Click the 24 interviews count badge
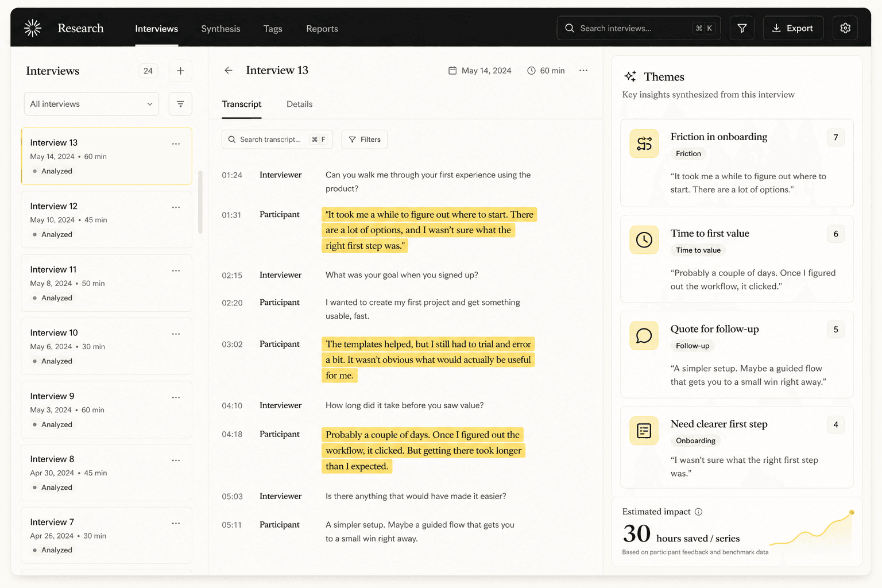The height and width of the screenshot is (588, 882). 148,71
